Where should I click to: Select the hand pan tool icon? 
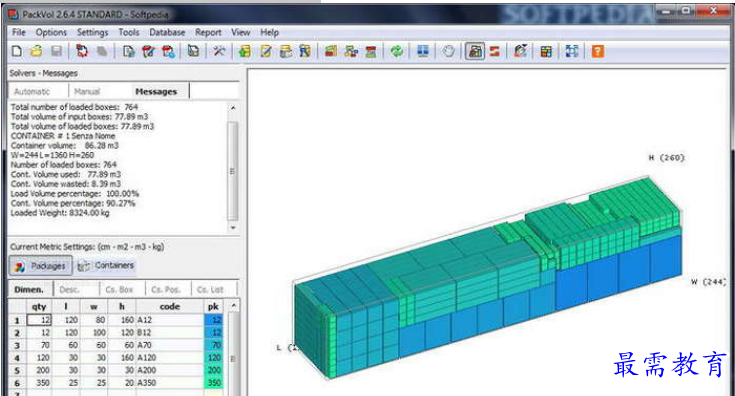[448, 51]
